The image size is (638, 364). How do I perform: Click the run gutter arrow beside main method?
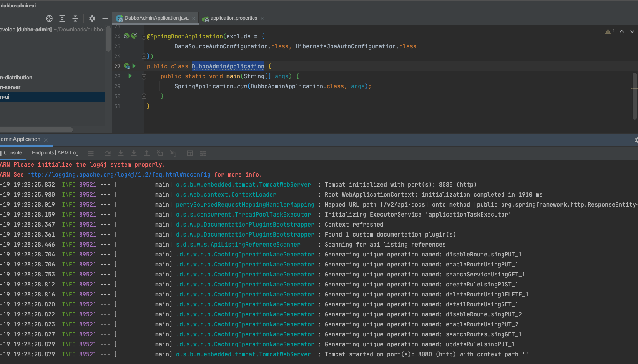click(130, 76)
